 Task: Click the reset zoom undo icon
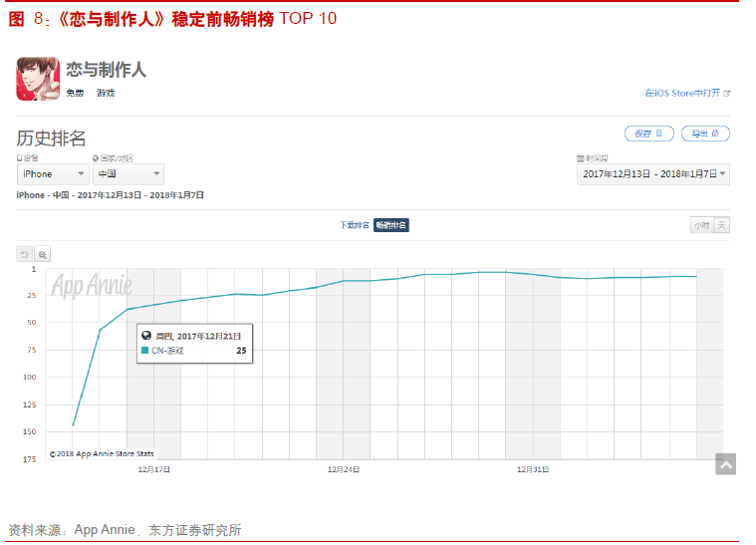(25, 254)
